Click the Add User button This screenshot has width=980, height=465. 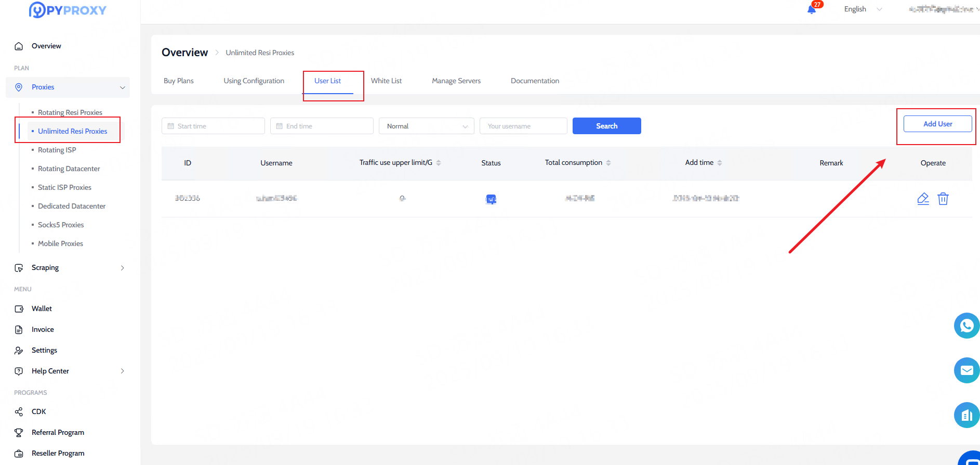tap(937, 124)
